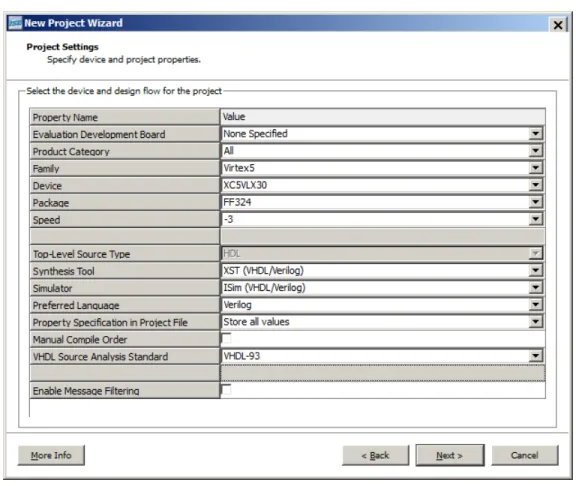Select the 'Product Category' row label
Screen dimensions: 576x486
(71, 152)
